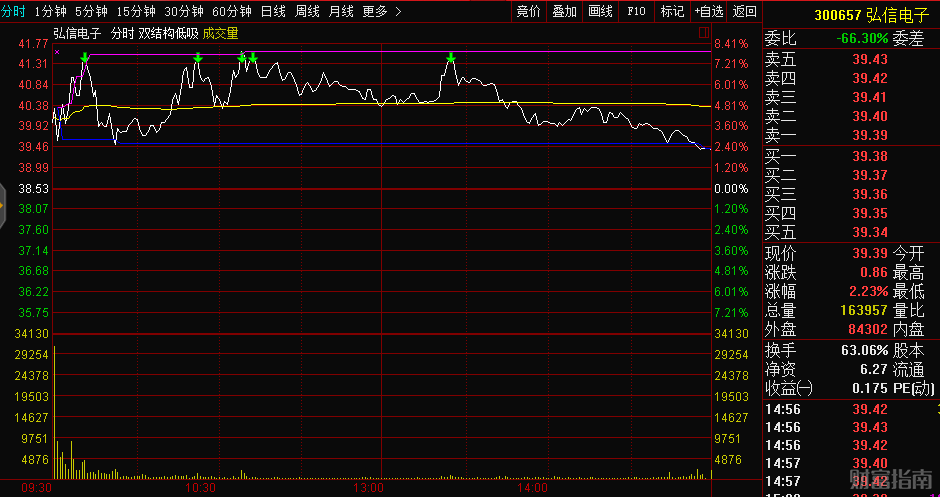The width and height of the screenshot is (940, 497).
Task: Click the first green sell-signal arrow
Action: click(x=85, y=58)
